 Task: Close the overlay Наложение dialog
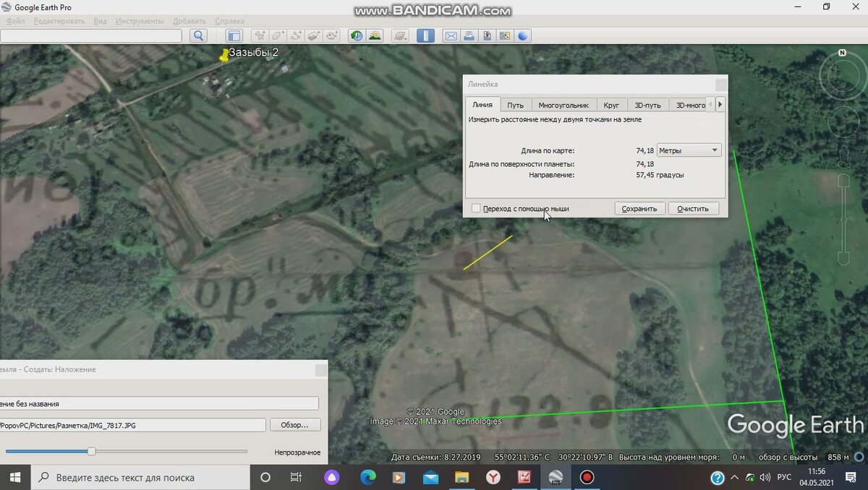pyautogui.click(x=320, y=369)
